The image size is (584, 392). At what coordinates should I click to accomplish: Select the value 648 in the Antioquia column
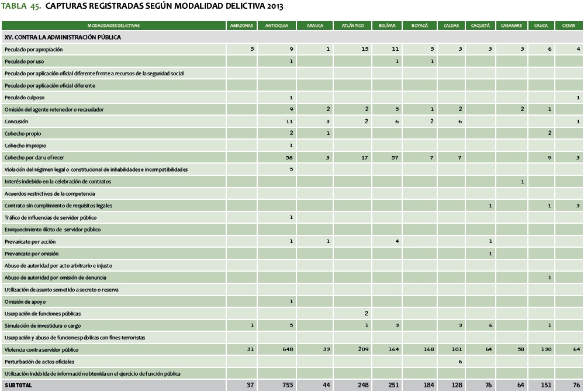(x=287, y=349)
